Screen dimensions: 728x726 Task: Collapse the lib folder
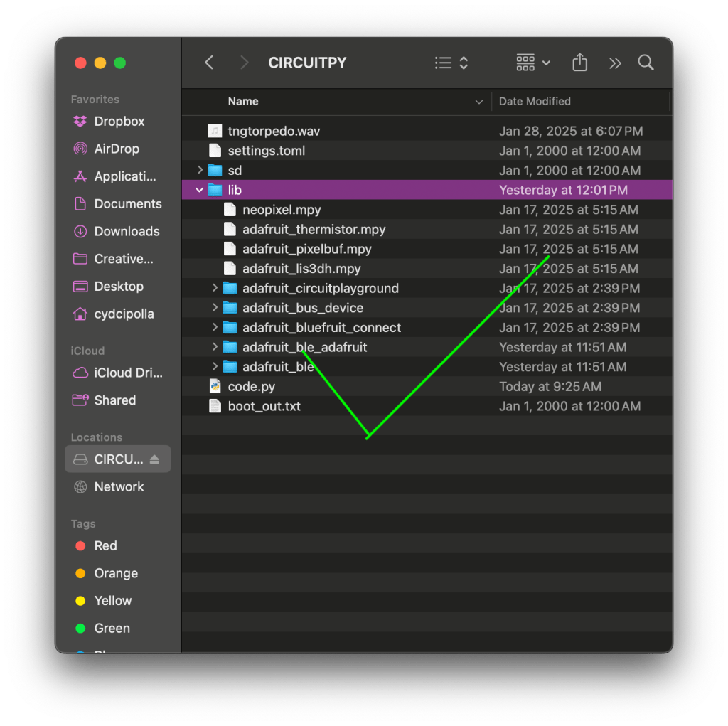click(200, 190)
